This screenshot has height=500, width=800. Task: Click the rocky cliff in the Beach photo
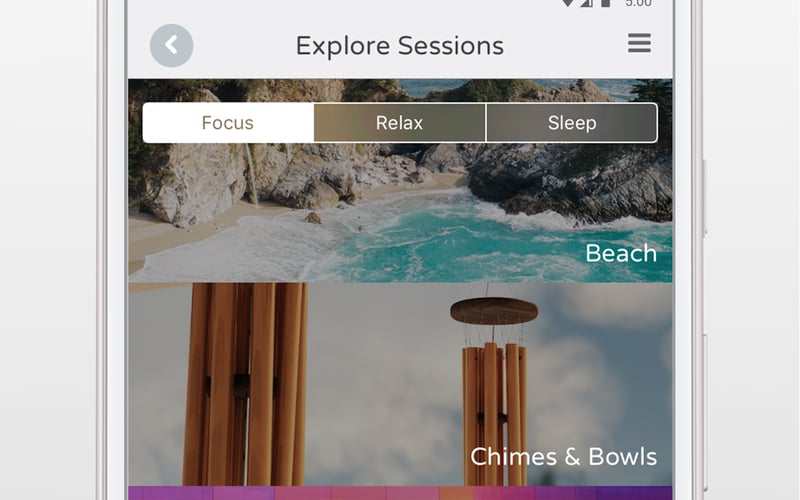click(x=571, y=184)
